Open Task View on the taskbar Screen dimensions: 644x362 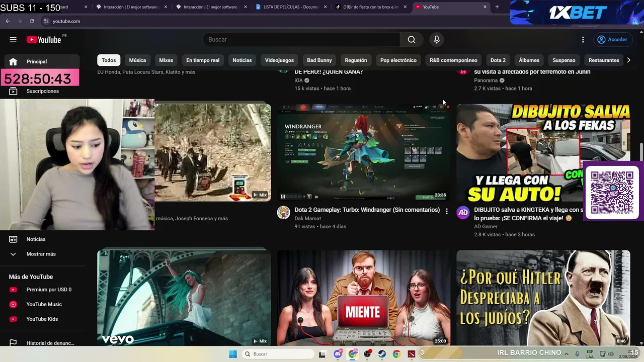coord(323,354)
